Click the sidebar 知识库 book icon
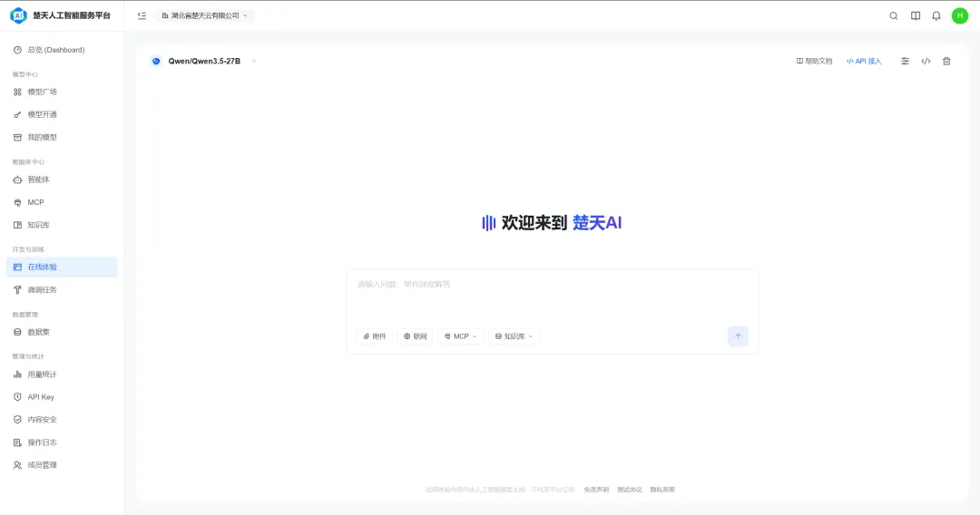 [x=17, y=225]
